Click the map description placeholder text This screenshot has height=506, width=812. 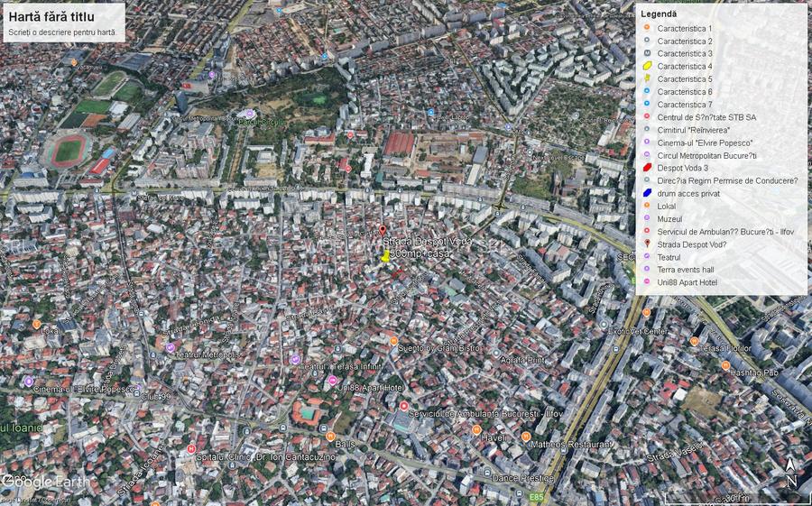(61, 32)
